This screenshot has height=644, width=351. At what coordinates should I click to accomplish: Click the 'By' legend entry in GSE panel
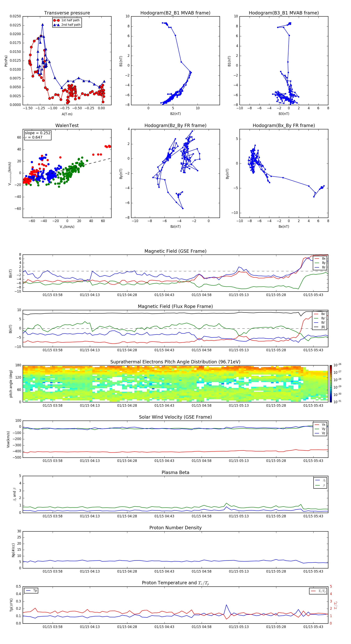(320, 263)
